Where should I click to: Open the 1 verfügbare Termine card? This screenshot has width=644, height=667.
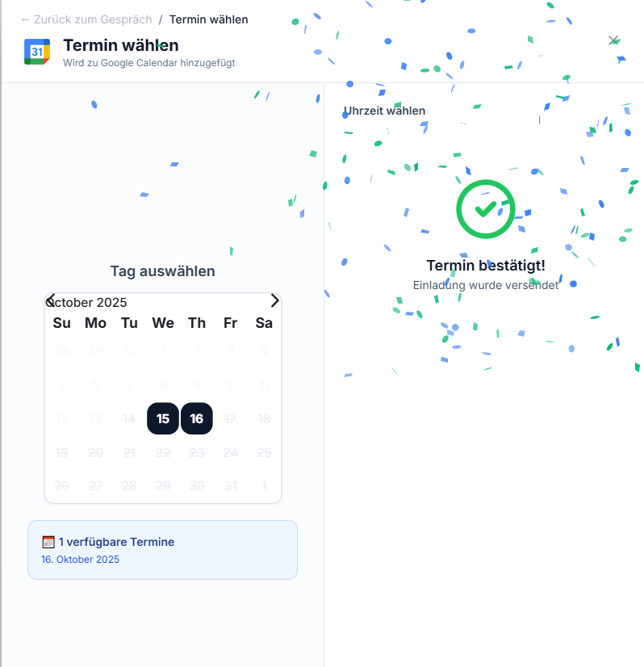pos(162,550)
